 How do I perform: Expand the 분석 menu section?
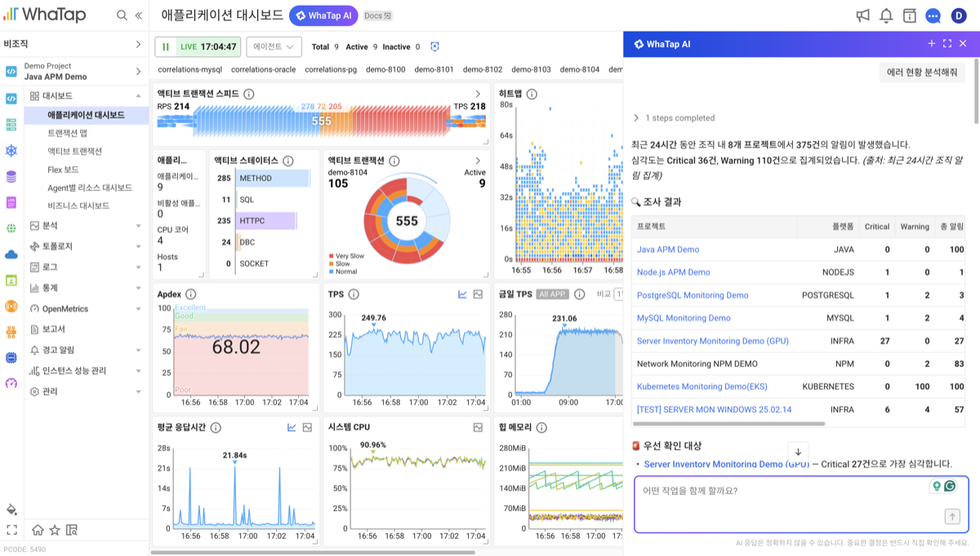(86, 225)
